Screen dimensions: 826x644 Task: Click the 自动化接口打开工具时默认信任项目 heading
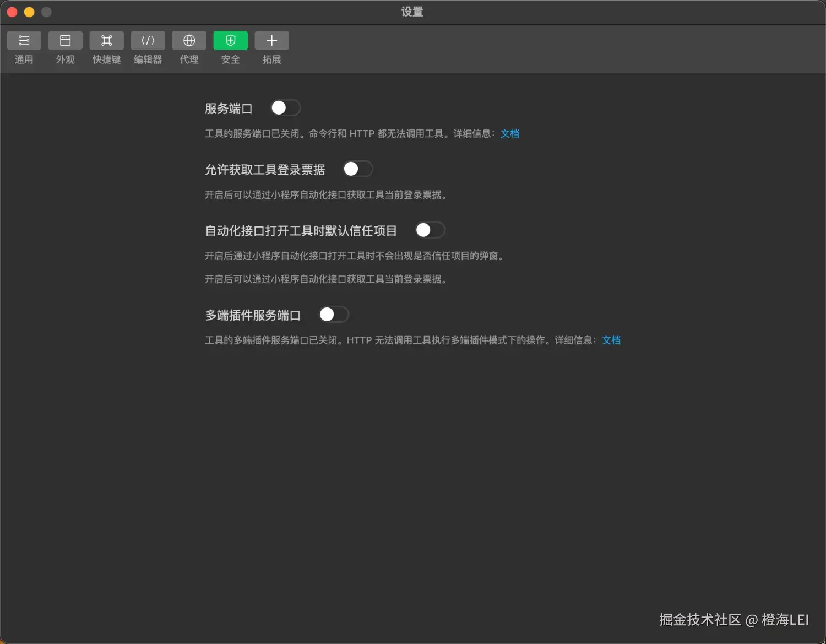pos(301,231)
